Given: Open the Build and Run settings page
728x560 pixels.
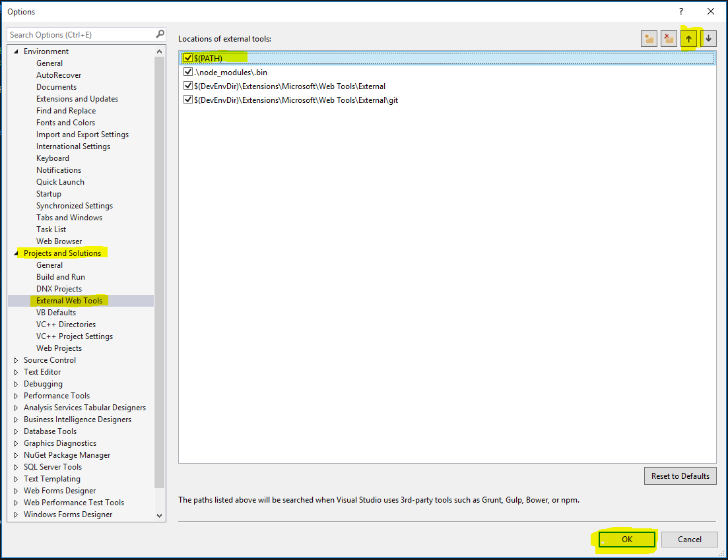Looking at the screenshot, I should pos(61,277).
